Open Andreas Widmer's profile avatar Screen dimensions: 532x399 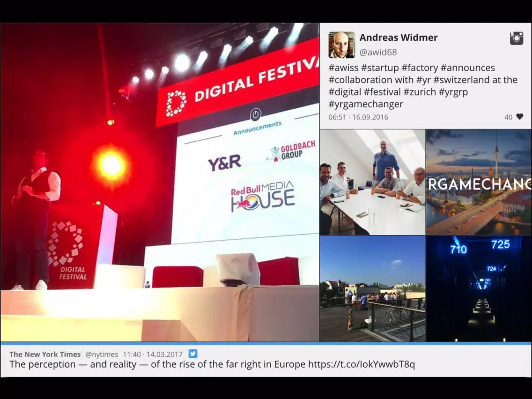click(342, 45)
